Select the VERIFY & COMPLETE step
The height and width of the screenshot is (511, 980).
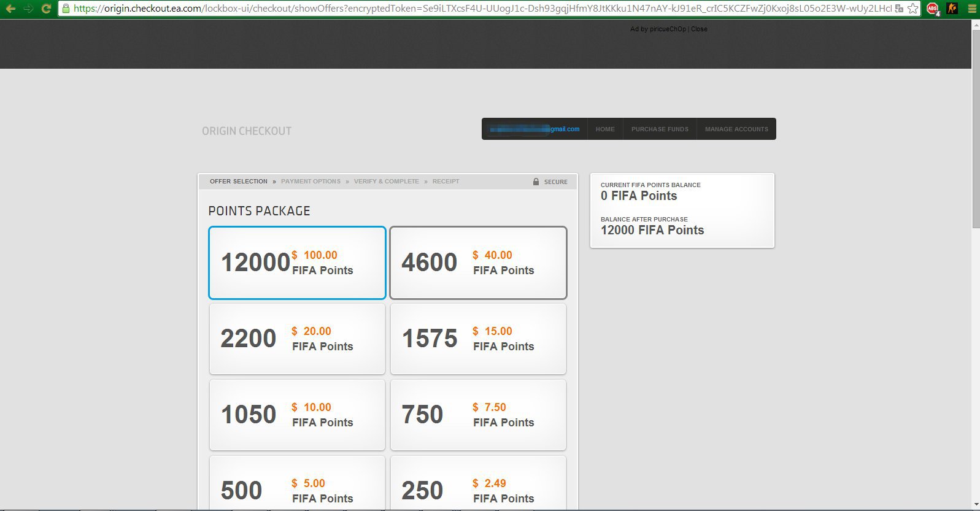[387, 182]
